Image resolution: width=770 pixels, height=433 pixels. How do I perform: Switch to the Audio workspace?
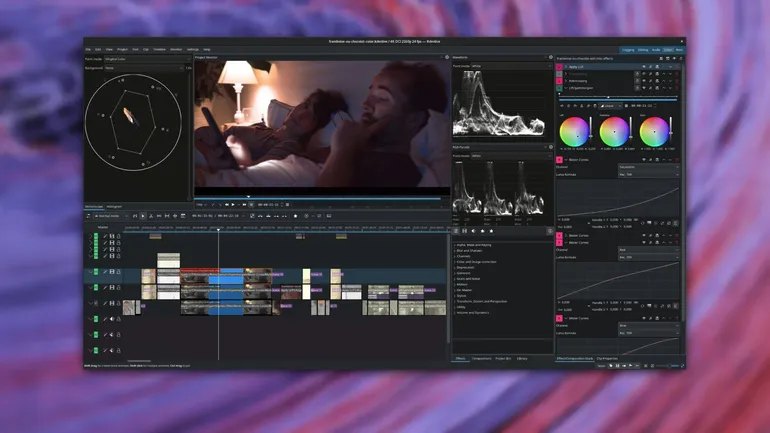tap(656, 50)
